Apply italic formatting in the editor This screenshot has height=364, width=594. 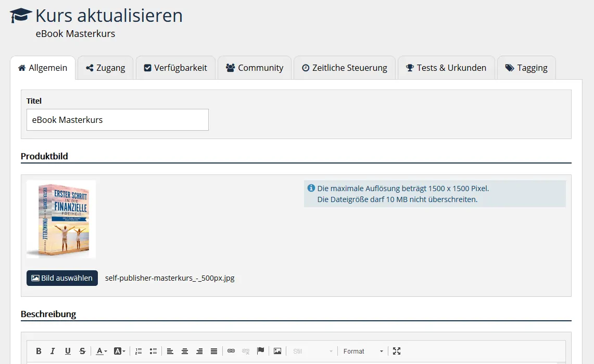[53, 351]
